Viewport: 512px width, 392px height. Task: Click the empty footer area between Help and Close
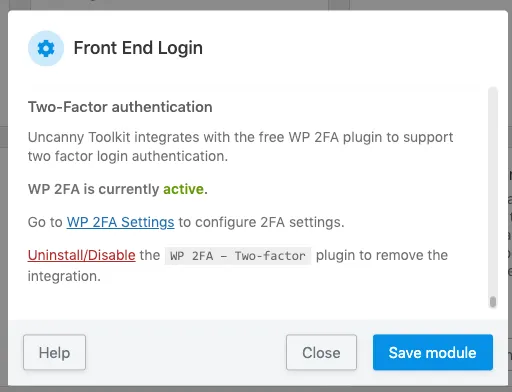(x=186, y=352)
